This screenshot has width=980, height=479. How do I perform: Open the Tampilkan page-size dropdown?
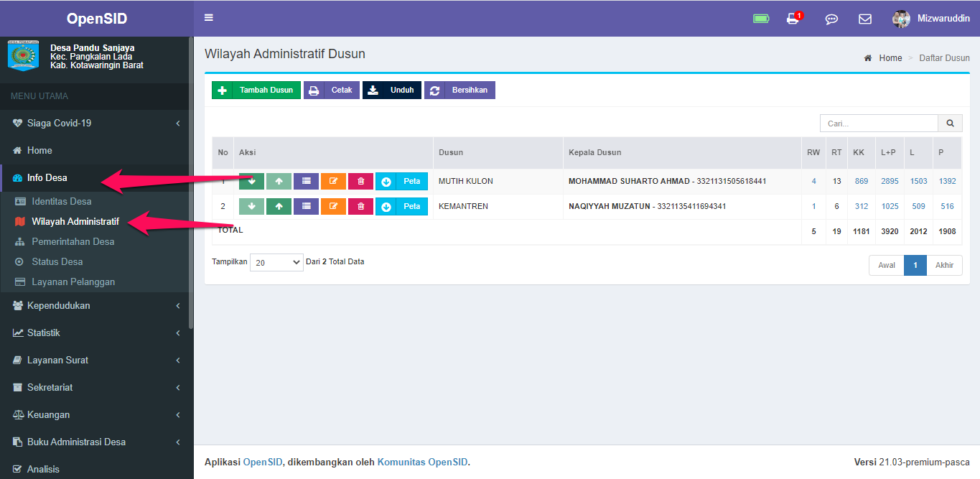point(276,262)
